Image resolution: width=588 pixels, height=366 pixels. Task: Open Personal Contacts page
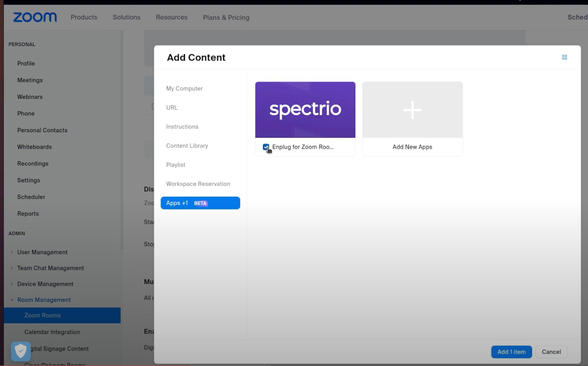(x=42, y=130)
